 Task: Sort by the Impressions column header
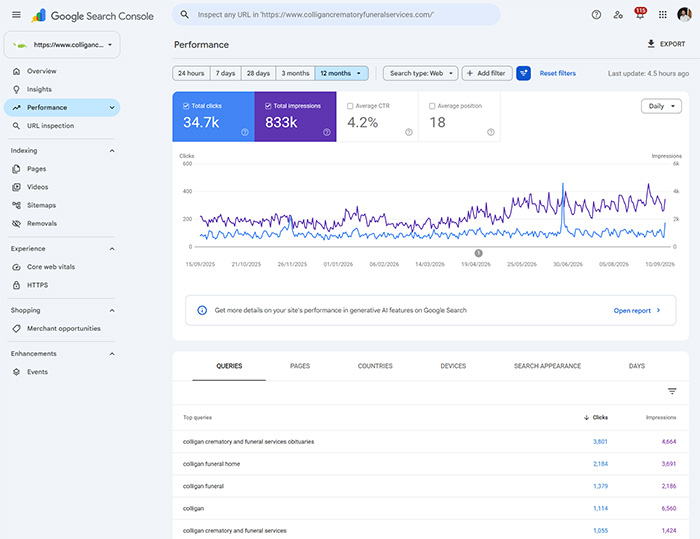pyautogui.click(x=661, y=418)
